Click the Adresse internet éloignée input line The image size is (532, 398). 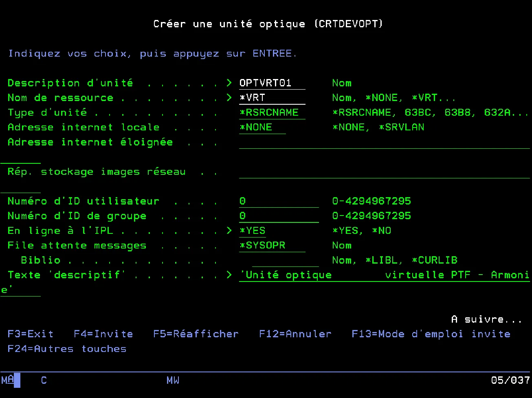384,142
